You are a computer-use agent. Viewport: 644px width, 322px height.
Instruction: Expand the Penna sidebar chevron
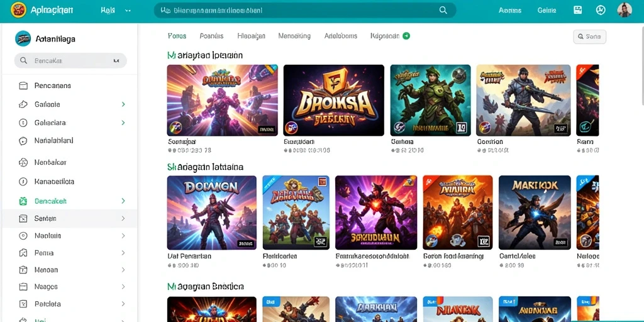pos(123,253)
